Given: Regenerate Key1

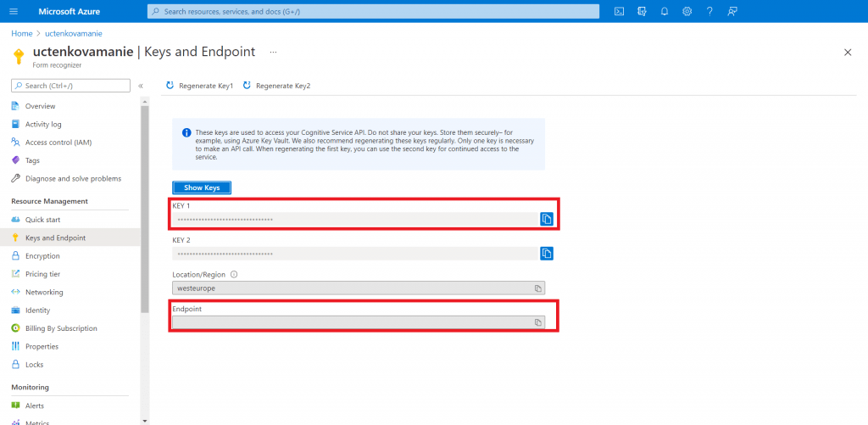Looking at the screenshot, I should (200, 86).
